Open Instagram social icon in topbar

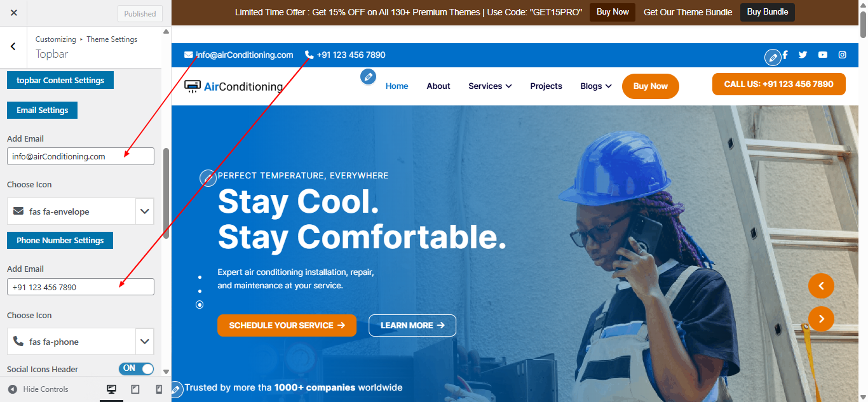842,55
